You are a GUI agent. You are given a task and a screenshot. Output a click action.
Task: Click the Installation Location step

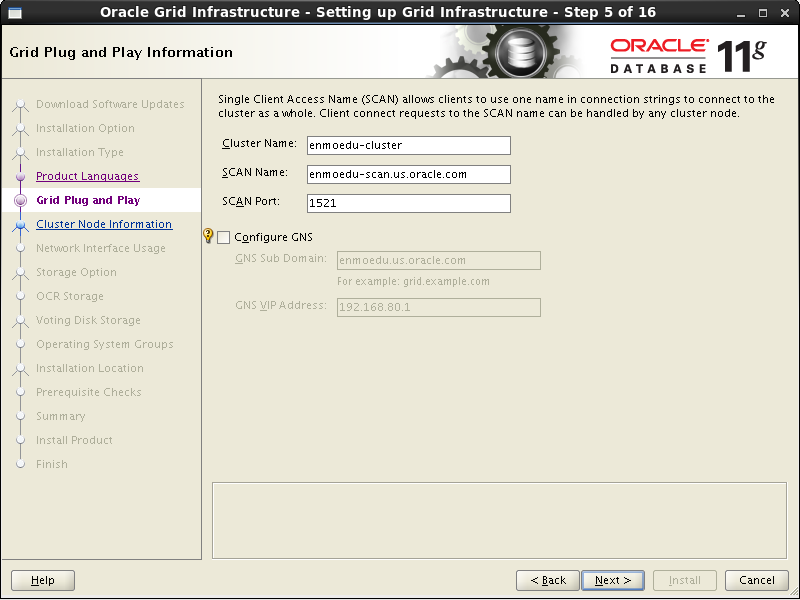click(x=90, y=368)
